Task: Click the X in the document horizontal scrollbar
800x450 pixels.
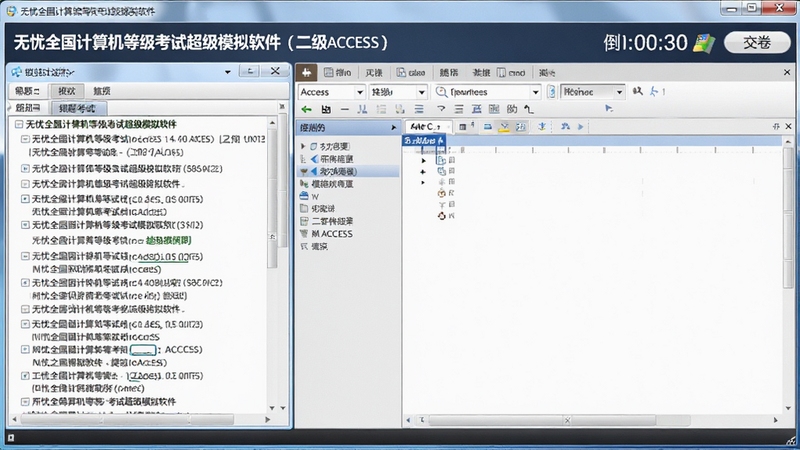Action: [x=567, y=420]
